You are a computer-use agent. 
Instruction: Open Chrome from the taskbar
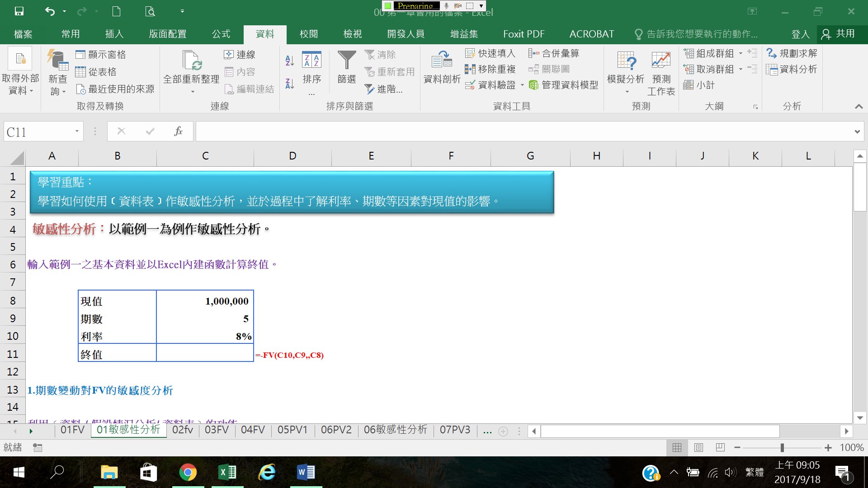(188, 473)
